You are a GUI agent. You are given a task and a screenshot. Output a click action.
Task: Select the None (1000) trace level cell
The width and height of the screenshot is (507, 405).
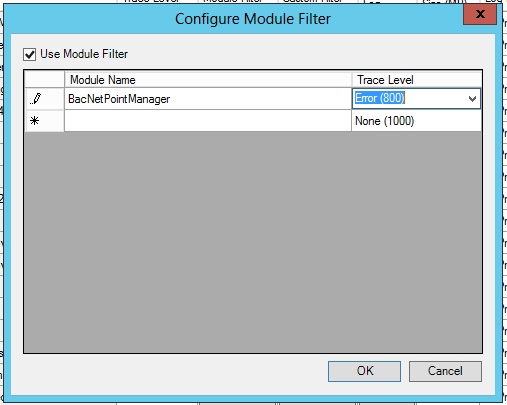(416, 121)
